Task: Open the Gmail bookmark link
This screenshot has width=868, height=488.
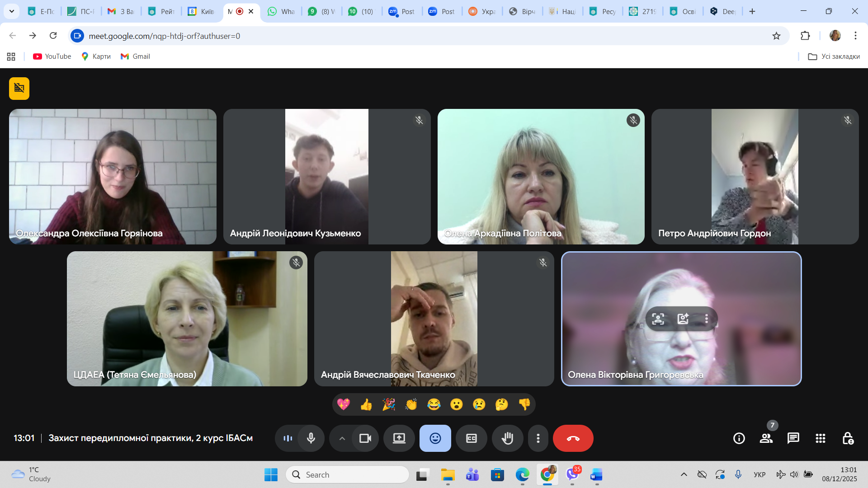Action: 135,56
